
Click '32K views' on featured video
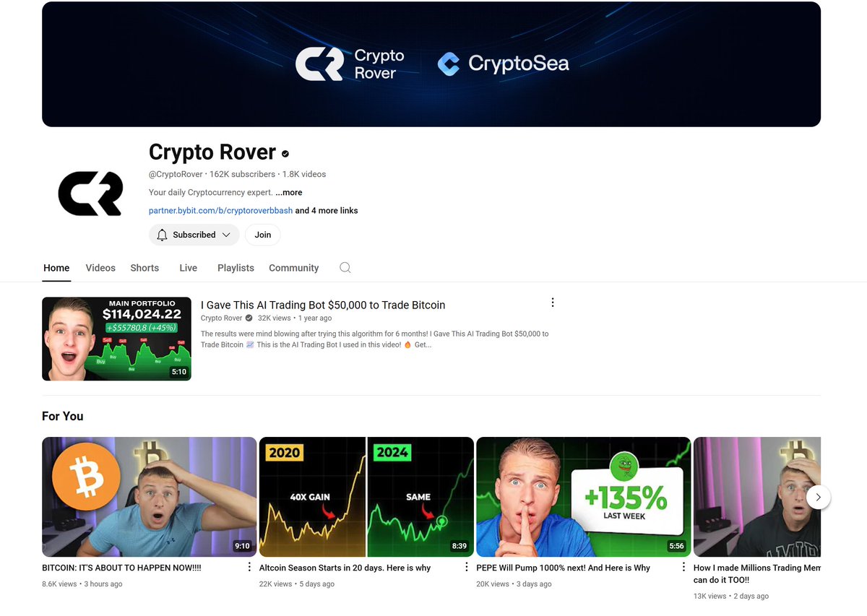(x=274, y=318)
